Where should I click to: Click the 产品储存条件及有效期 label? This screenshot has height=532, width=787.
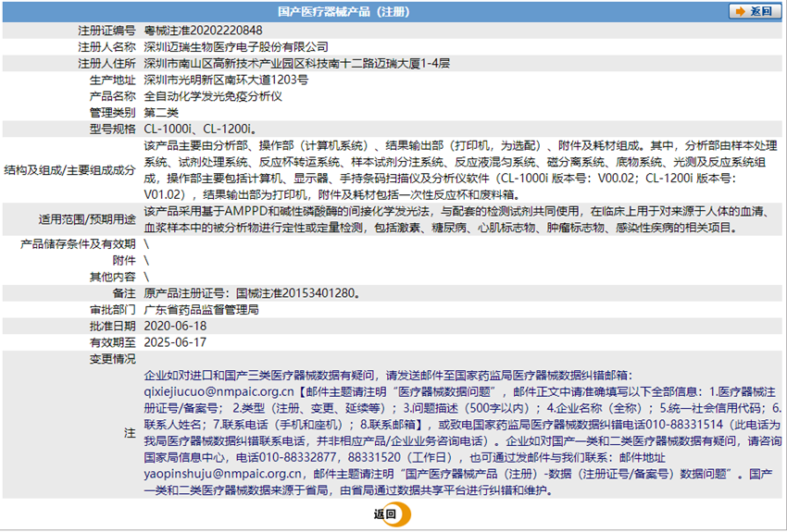click(78, 243)
